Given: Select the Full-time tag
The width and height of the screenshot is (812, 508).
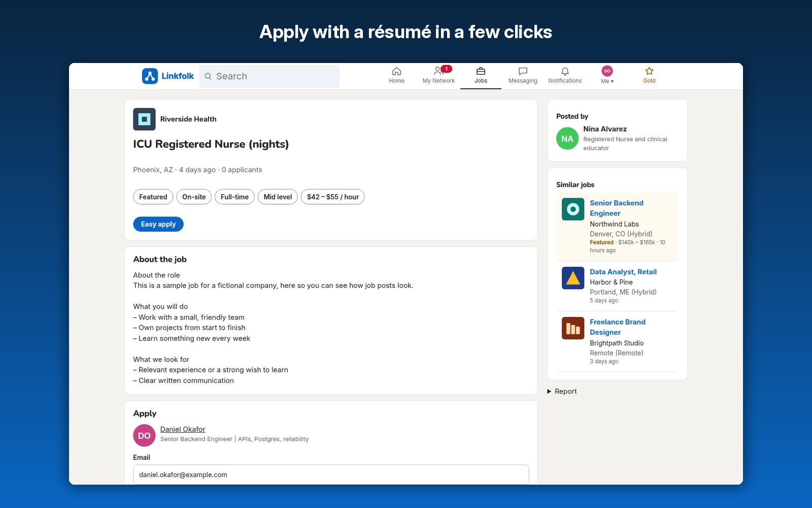Looking at the screenshot, I should tap(234, 197).
